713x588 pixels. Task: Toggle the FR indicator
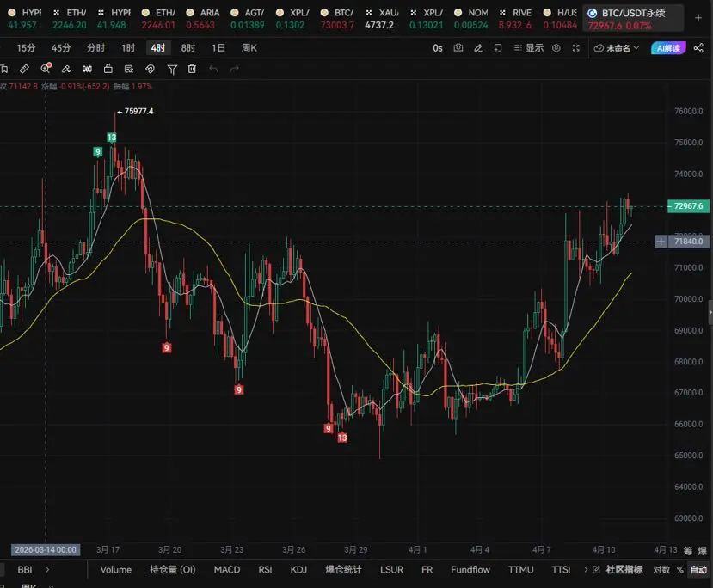[x=427, y=569]
